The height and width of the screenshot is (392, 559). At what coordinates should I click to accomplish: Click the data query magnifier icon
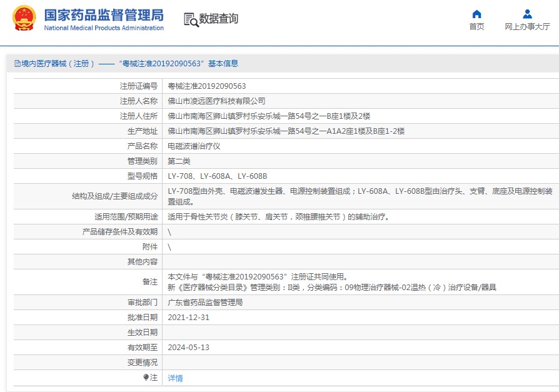tap(191, 19)
